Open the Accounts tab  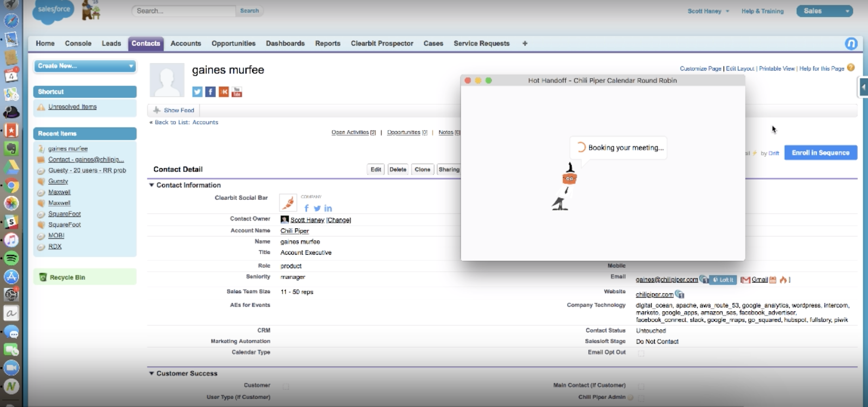tap(186, 43)
